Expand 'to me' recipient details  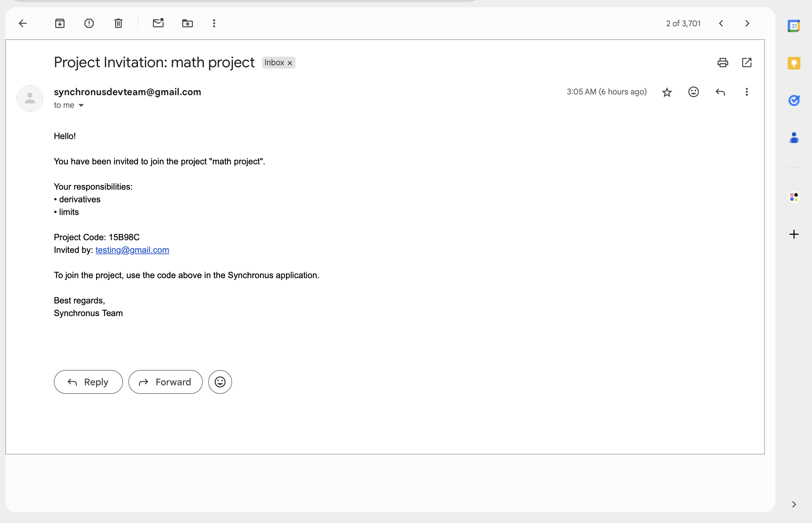[81, 105]
